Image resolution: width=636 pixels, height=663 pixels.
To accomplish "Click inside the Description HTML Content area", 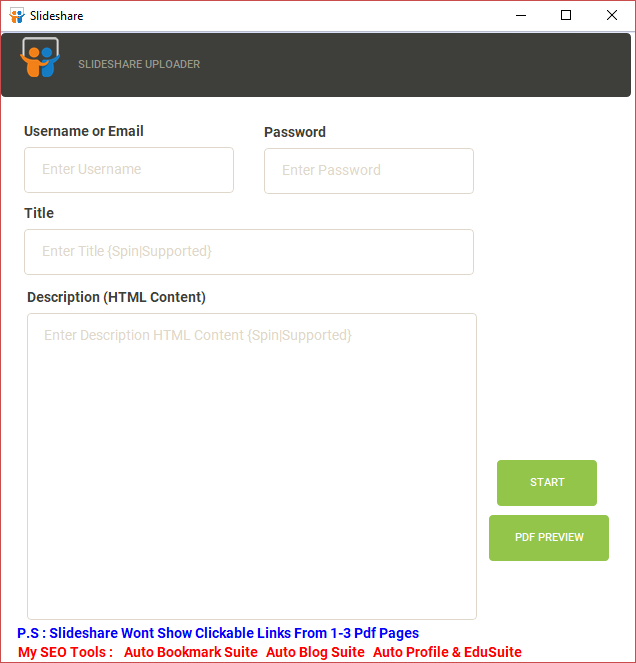I will click(x=252, y=466).
